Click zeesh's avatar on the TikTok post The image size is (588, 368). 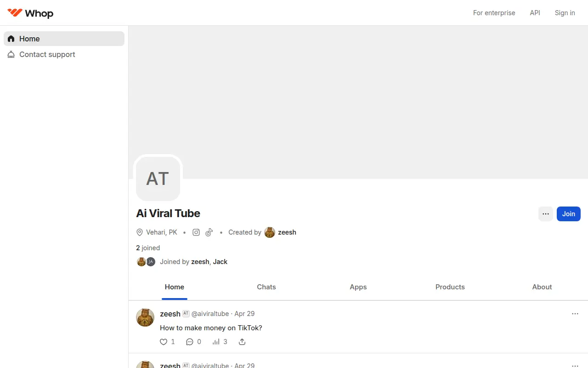tap(145, 317)
